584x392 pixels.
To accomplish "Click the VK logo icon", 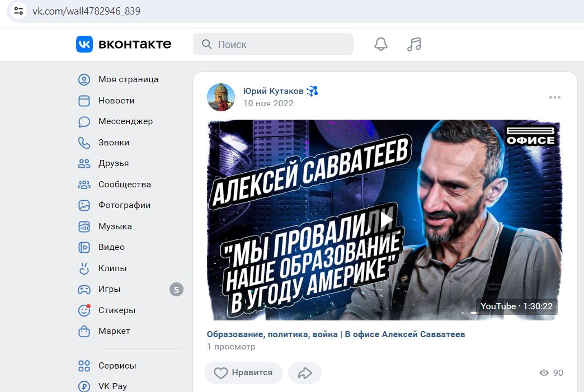I will point(84,44).
